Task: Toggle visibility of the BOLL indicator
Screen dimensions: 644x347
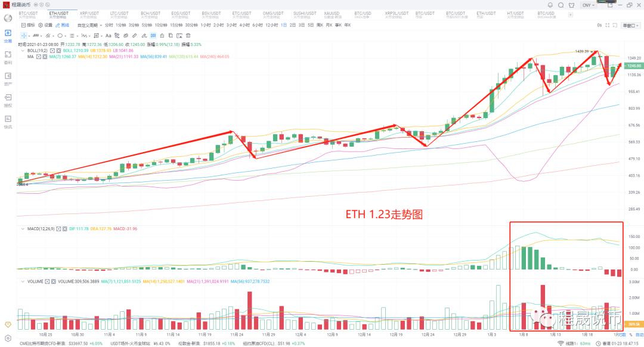Action: point(51,51)
